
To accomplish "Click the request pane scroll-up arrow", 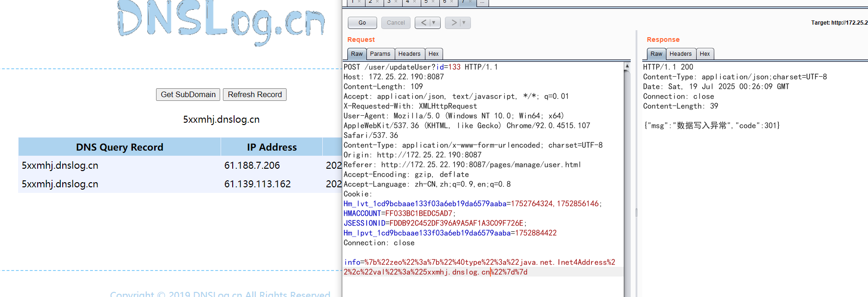I will 627,66.
